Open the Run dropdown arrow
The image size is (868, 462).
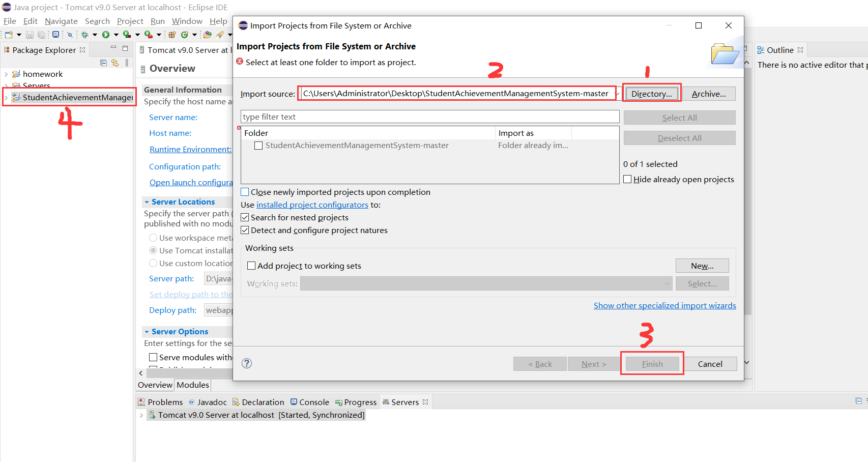(116, 35)
